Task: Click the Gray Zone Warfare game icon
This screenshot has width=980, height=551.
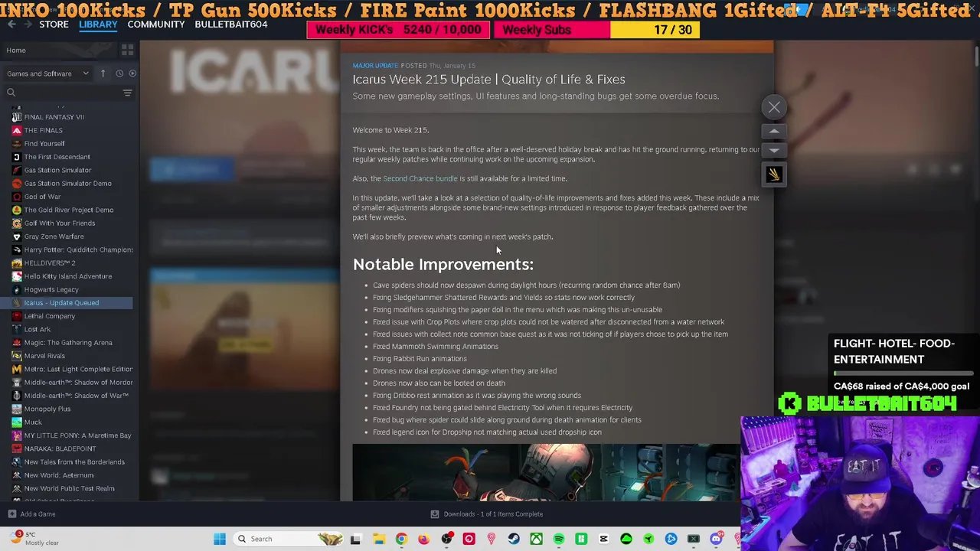Action: 17,236
